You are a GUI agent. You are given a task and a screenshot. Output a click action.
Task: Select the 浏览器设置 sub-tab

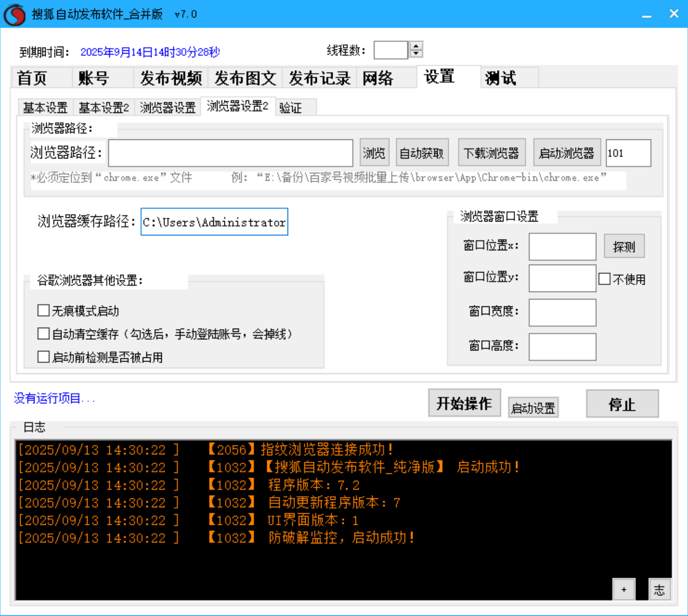[168, 108]
